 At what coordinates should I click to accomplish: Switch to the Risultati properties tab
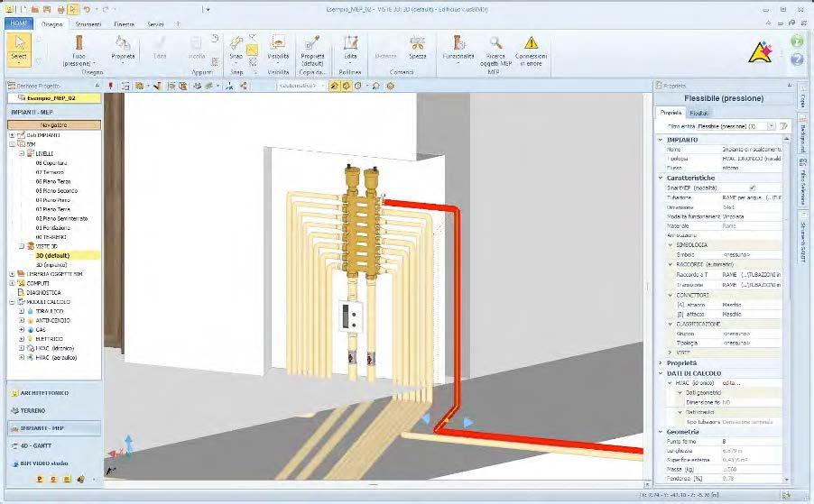(698, 113)
